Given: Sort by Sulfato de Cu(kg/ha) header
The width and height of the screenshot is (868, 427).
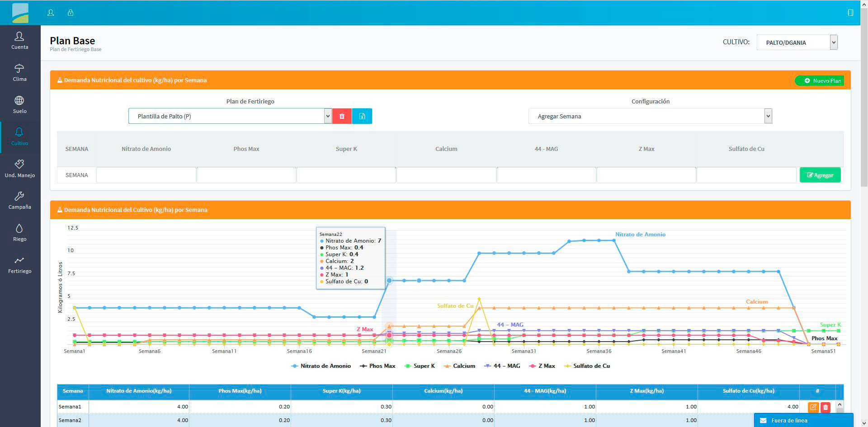Looking at the screenshot, I should point(749,391).
